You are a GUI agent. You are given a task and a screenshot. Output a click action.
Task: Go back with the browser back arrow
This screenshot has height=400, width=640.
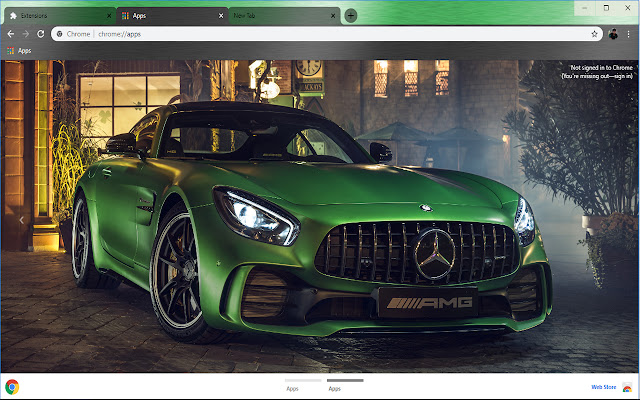coord(11,34)
